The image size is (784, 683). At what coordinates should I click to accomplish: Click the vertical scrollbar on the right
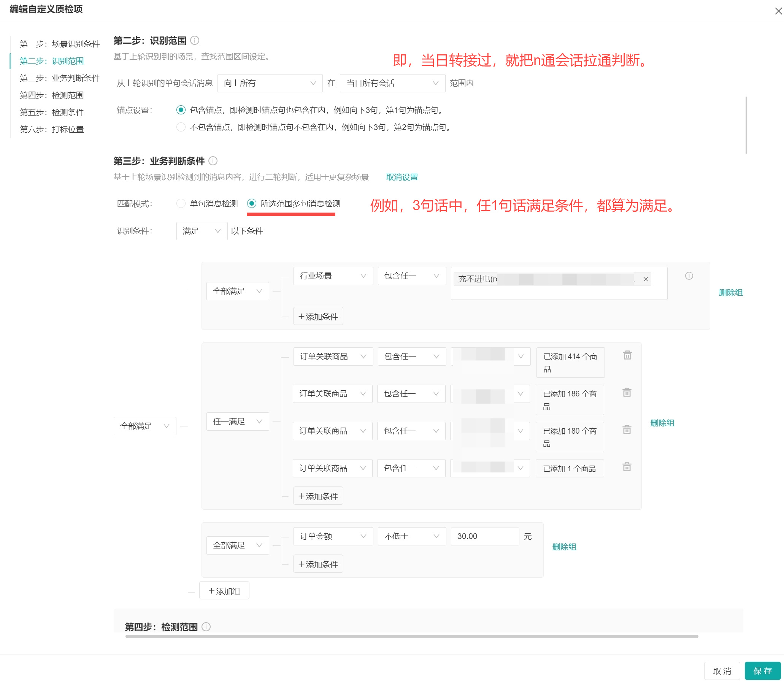746,125
